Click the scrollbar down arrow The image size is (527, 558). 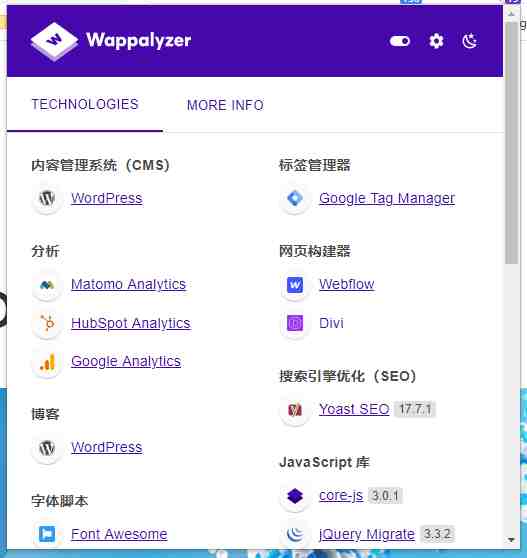(x=511, y=540)
